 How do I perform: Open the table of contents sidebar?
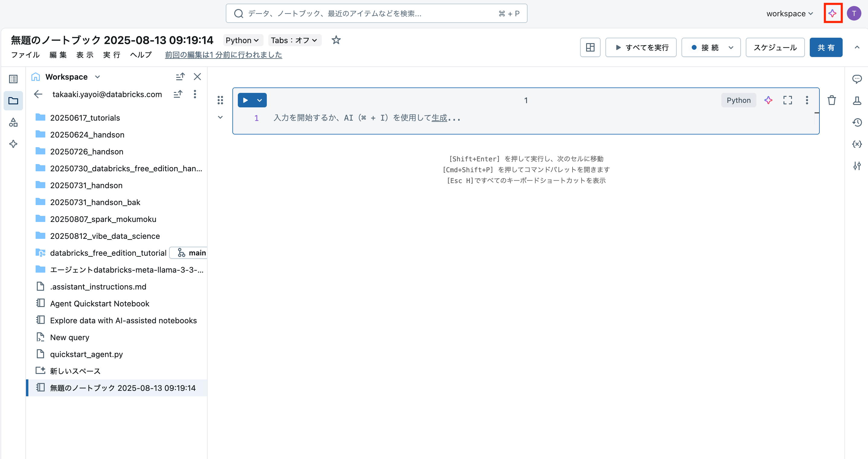click(13, 79)
